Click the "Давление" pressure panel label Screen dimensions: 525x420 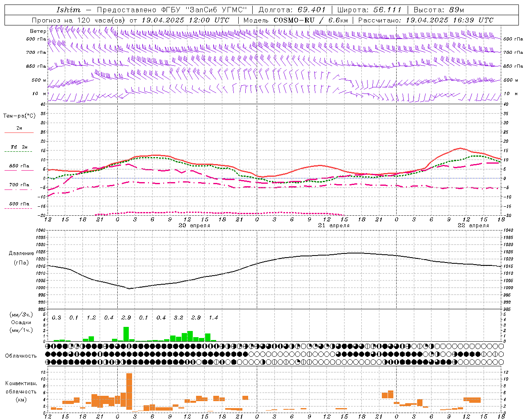click(x=21, y=253)
